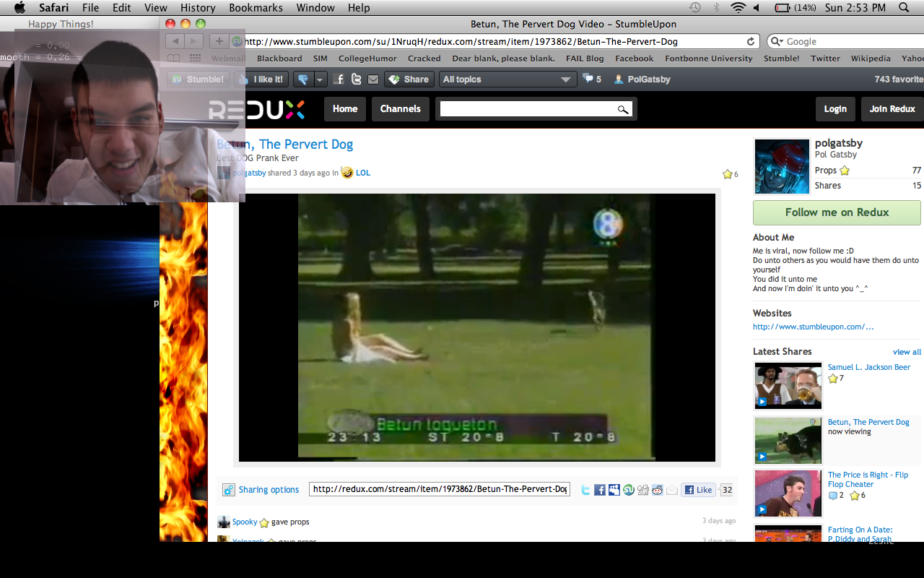Click the Redux search magnifier icon
This screenshot has height=578, width=924.
click(x=622, y=109)
